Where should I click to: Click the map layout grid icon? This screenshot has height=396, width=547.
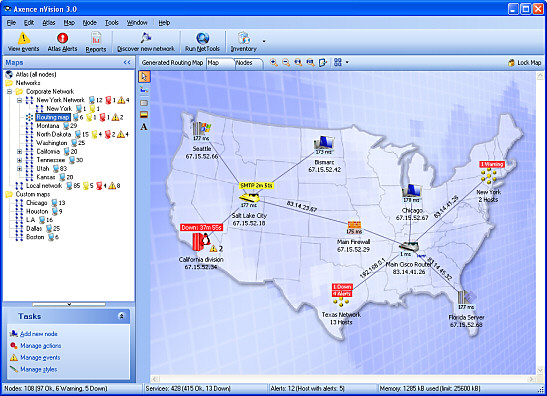338,62
